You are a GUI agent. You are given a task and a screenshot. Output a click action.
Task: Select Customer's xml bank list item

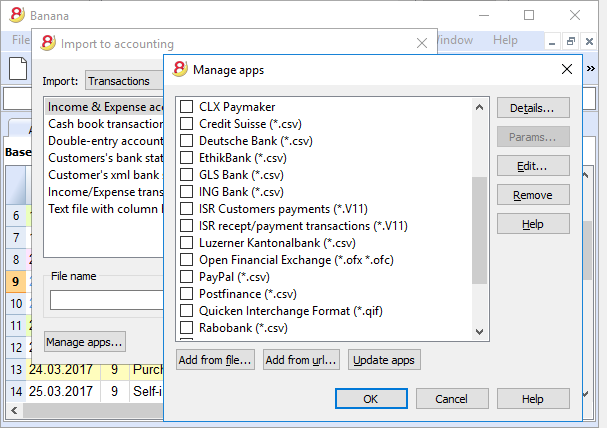coord(105,175)
